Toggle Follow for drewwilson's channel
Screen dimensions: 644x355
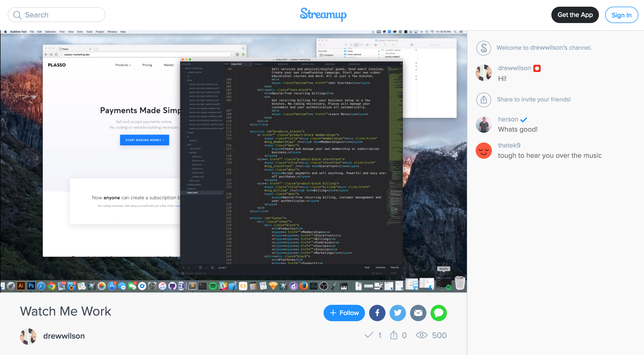coord(344,313)
